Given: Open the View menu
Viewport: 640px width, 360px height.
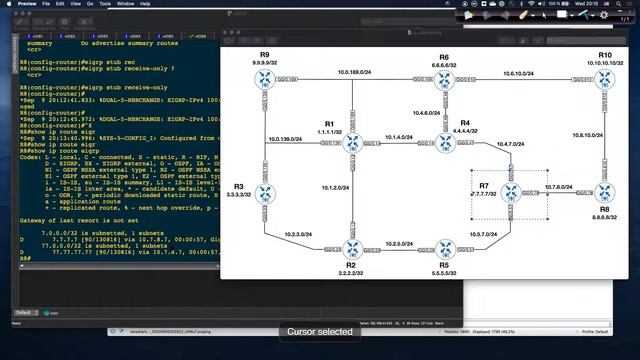Looking at the screenshot, I should [76, 4].
